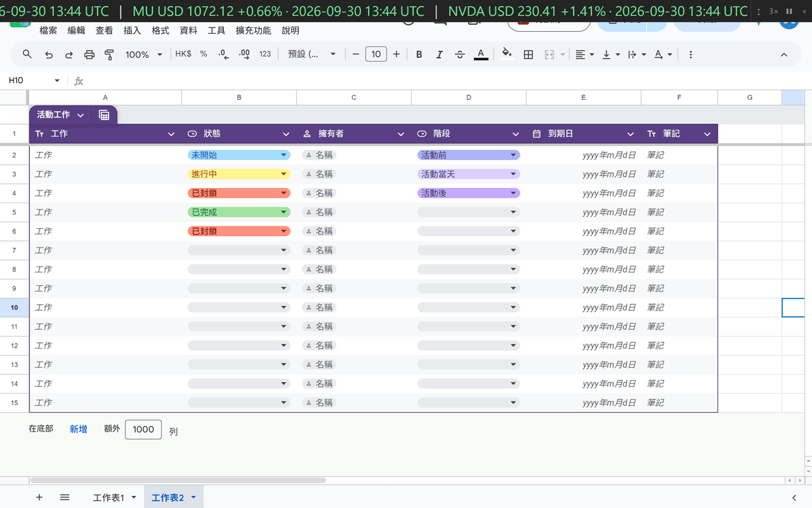
Task: Open the text wrapping dropdown
Action: [636, 55]
